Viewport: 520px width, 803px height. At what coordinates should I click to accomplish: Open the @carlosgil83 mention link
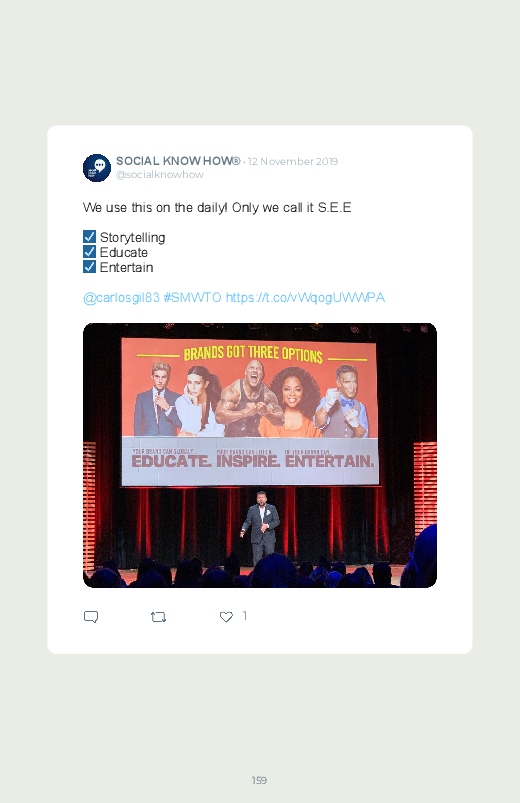coord(121,298)
